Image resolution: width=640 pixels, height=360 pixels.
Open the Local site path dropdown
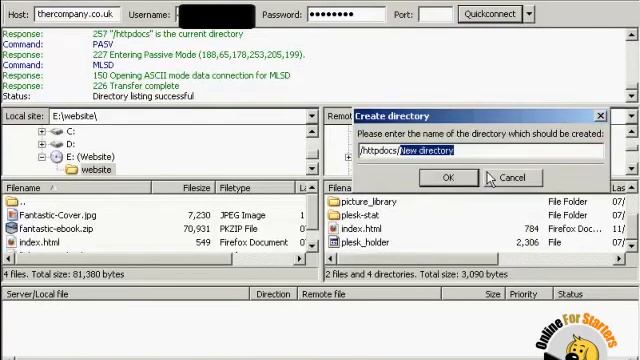click(x=312, y=116)
